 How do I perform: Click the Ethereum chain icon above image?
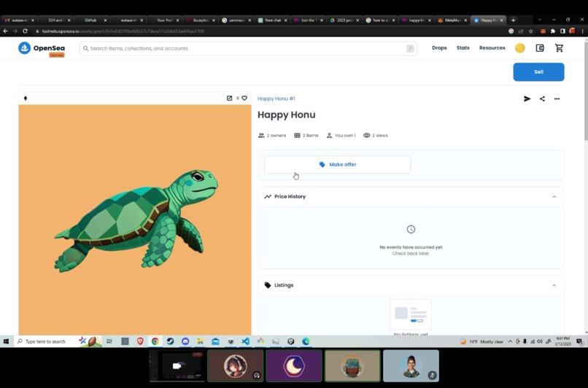26,98
